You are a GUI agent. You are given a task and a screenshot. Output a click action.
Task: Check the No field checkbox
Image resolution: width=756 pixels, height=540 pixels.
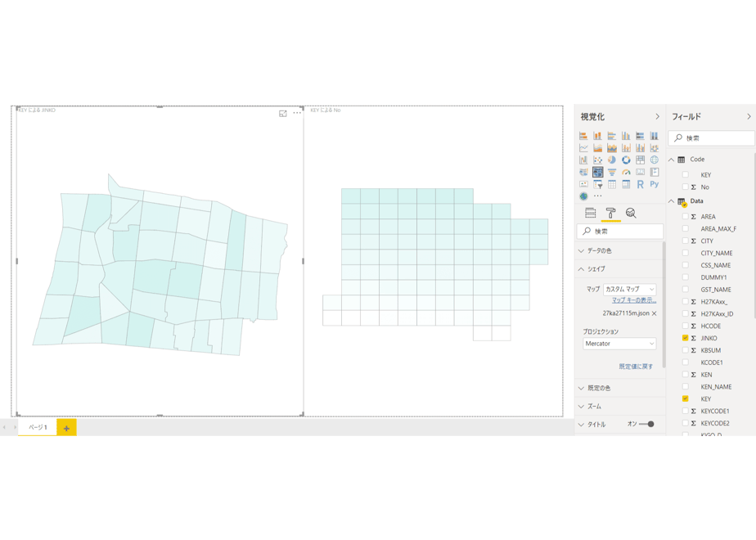point(685,187)
